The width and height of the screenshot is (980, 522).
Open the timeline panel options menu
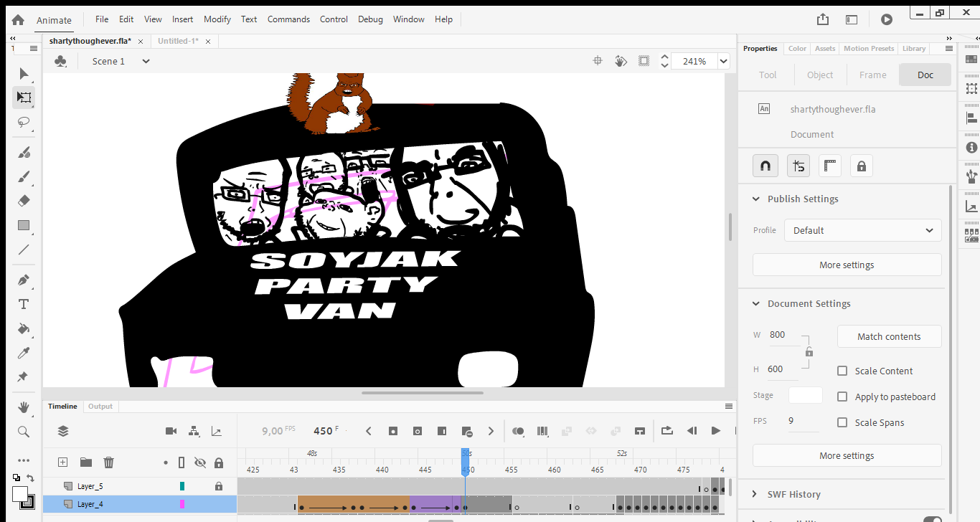[729, 406]
